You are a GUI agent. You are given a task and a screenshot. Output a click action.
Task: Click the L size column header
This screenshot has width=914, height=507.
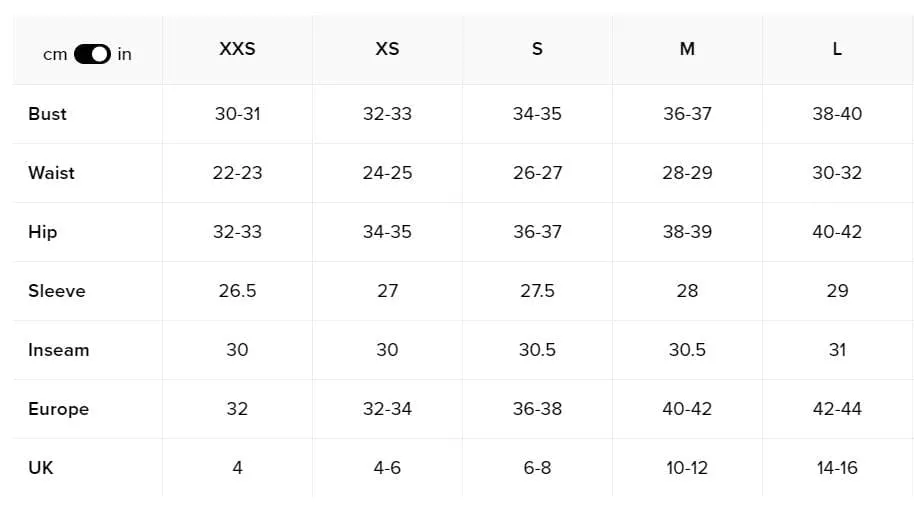837,49
